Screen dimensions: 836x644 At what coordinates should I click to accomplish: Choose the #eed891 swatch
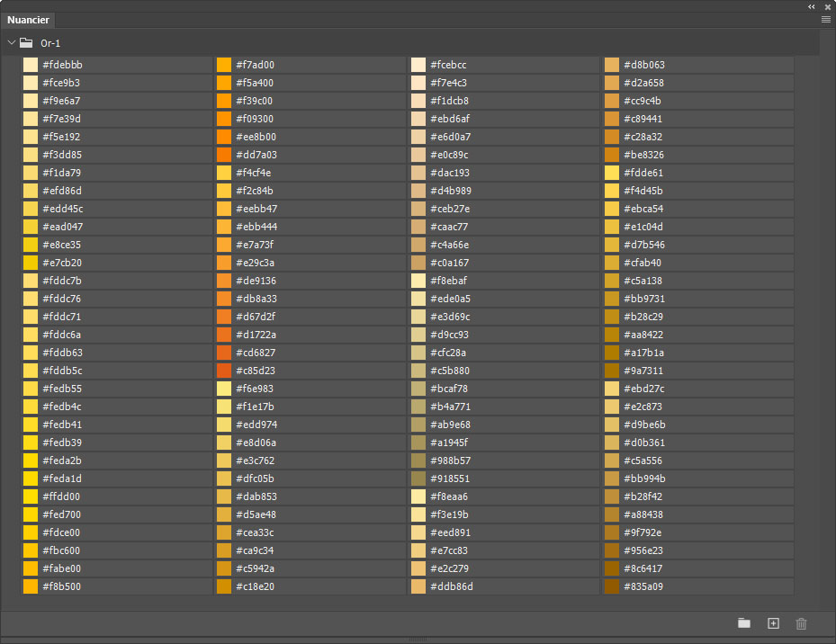click(x=418, y=532)
